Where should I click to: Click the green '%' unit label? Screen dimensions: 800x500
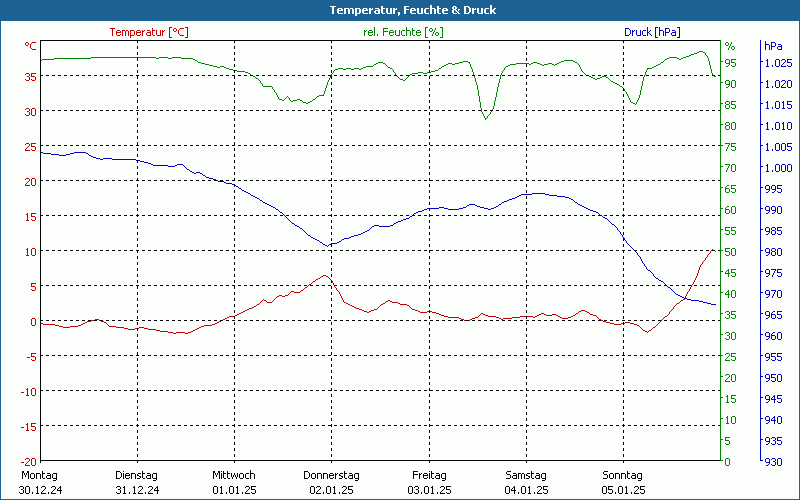point(730,46)
